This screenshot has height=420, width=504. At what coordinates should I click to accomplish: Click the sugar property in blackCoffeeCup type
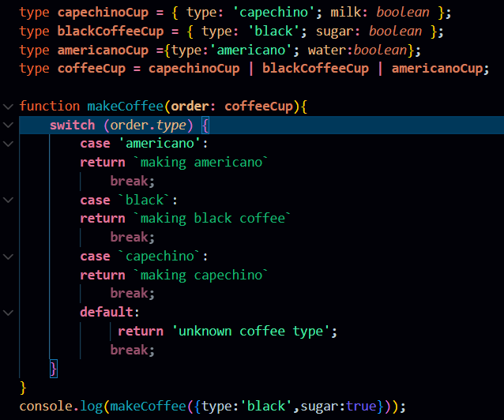334,32
